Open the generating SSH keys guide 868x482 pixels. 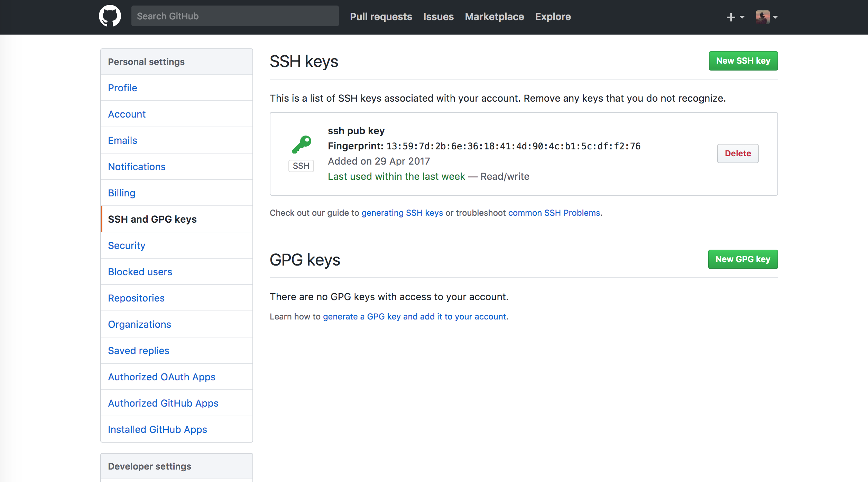(402, 213)
